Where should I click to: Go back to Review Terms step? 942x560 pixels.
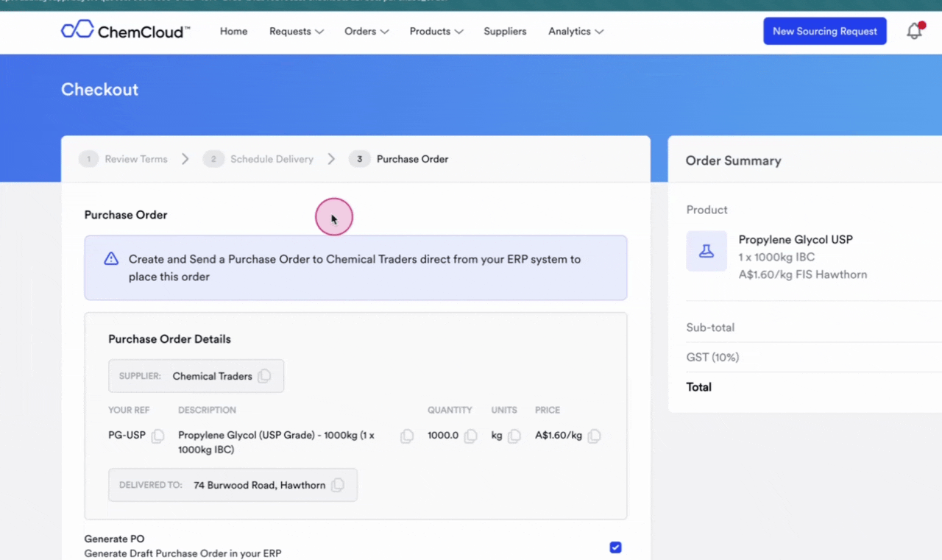[x=124, y=159]
